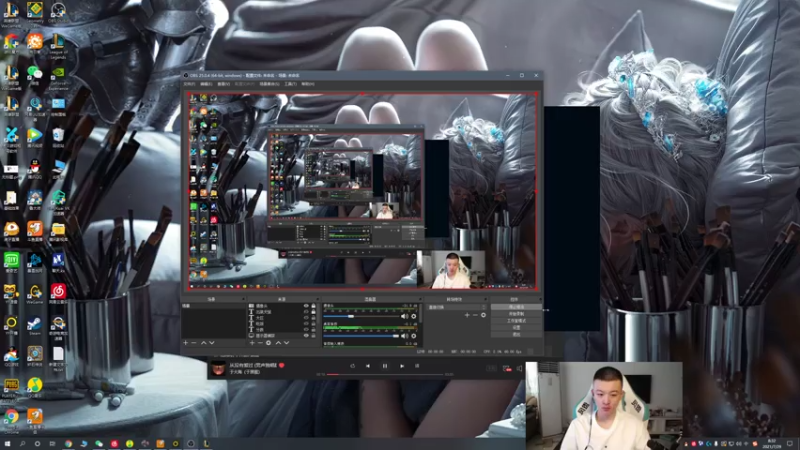This screenshot has height=450, width=800.
Task: Open League of Legends desktop shortcut
Action: click(x=58, y=46)
